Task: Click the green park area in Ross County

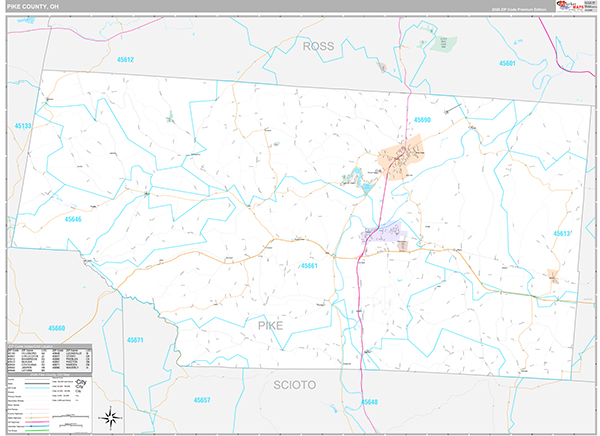Action: tap(444, 44)
